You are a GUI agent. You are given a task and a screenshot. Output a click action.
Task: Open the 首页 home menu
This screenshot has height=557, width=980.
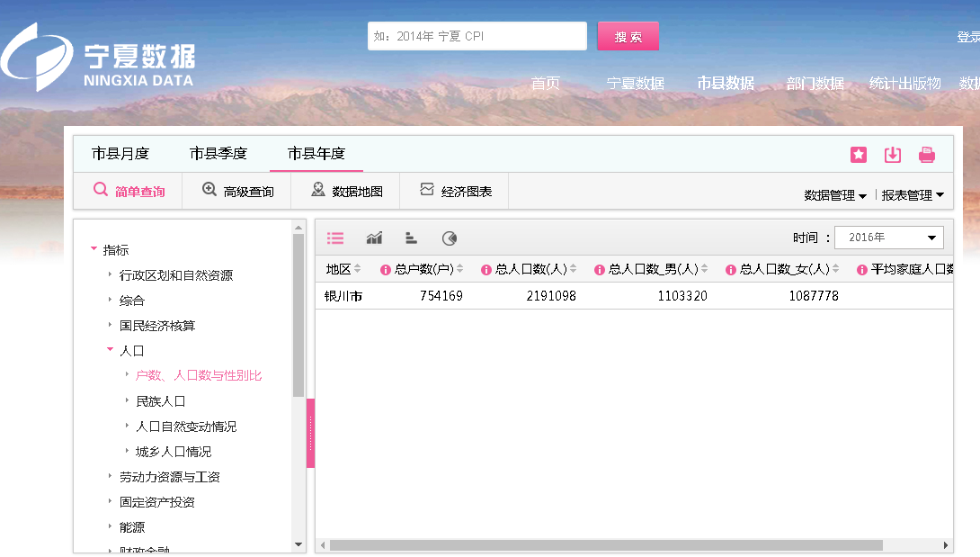pos(546,84)
